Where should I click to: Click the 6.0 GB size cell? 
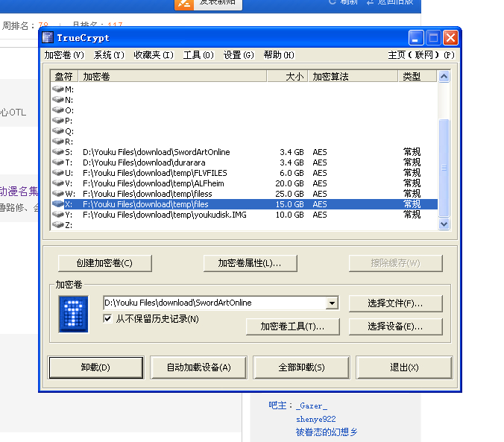(x=292, y=173)
